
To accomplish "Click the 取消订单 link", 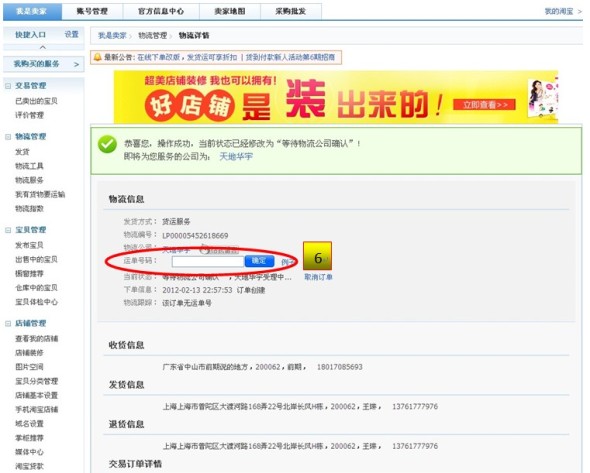I will pyautogui.click(x=318, y=277).
